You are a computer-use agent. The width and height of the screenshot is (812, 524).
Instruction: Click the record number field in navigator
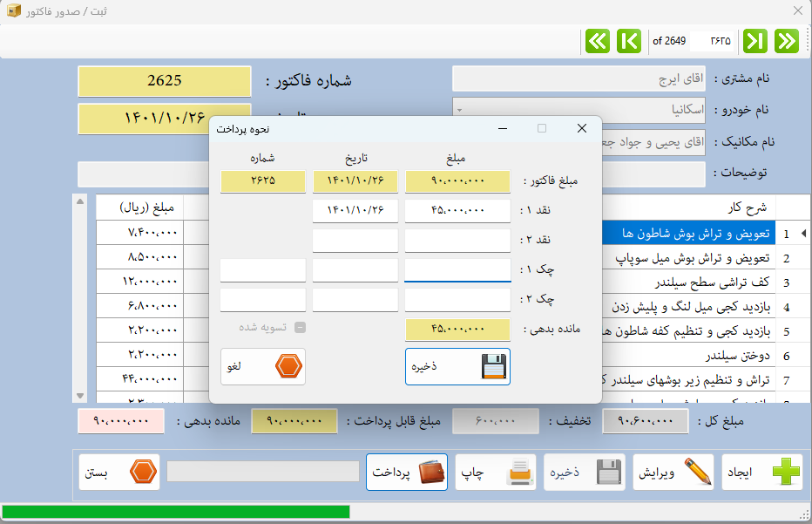[714, 41]
